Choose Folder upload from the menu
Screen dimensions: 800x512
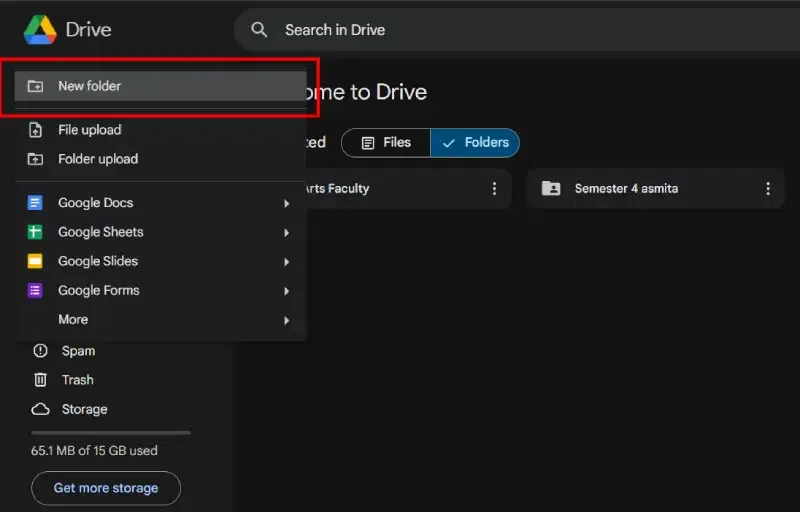point(160,159)
